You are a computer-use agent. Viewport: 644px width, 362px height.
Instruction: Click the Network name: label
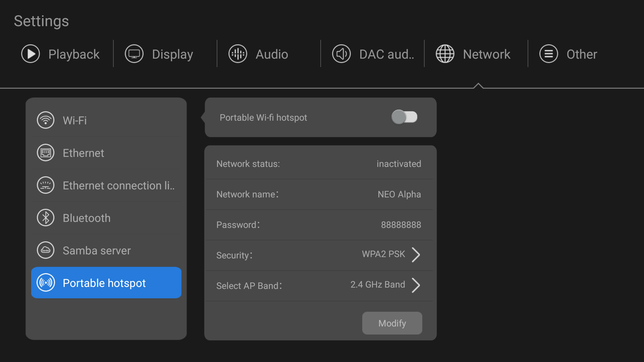[248, 194]
